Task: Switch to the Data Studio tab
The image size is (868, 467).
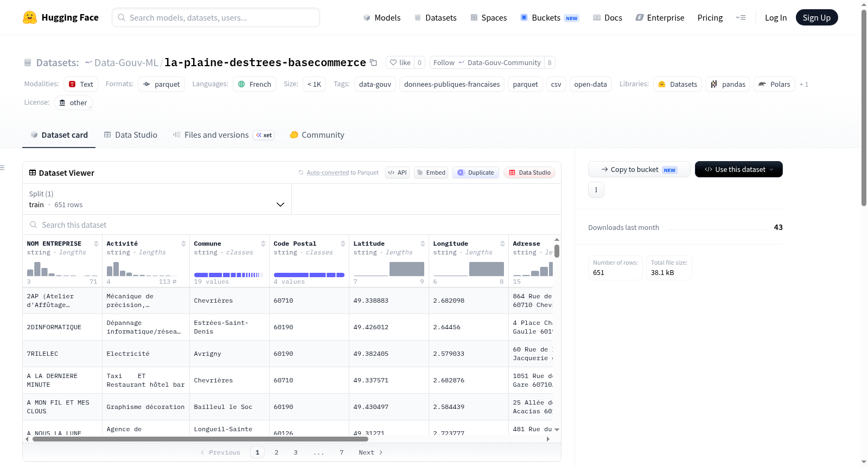Action: pyautogui.click(x=130, y=135)
